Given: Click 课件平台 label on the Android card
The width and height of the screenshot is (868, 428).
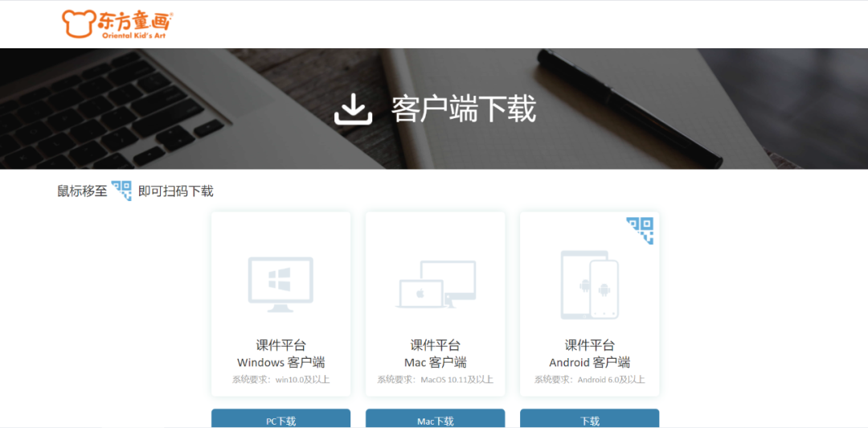Looking at the screenshot, I should click(x=590, y=345).
